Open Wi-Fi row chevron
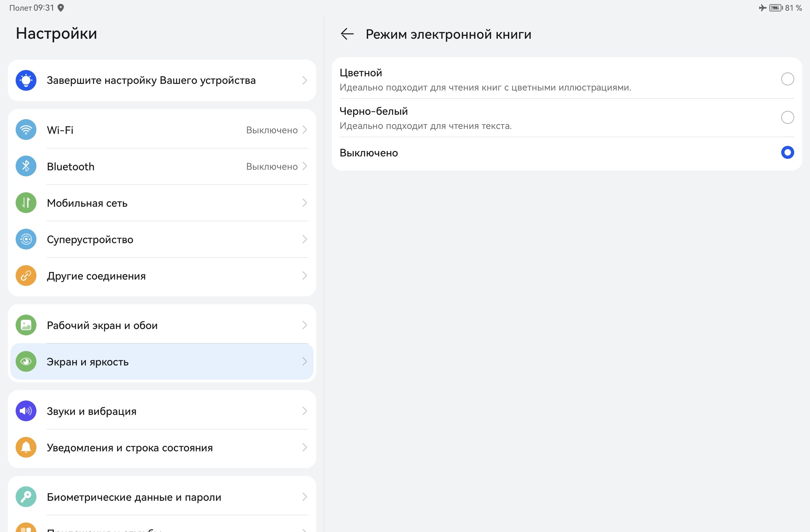 click(305, 130)
